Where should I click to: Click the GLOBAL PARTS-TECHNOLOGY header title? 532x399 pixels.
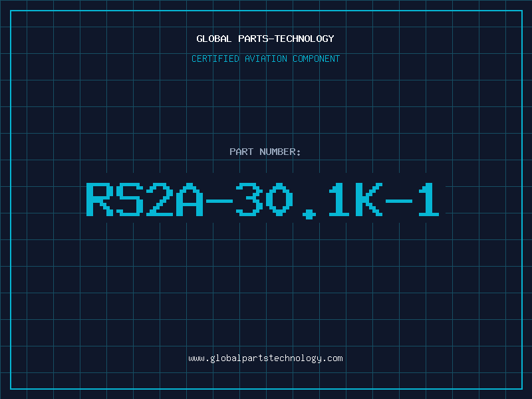tap(265, 39)
